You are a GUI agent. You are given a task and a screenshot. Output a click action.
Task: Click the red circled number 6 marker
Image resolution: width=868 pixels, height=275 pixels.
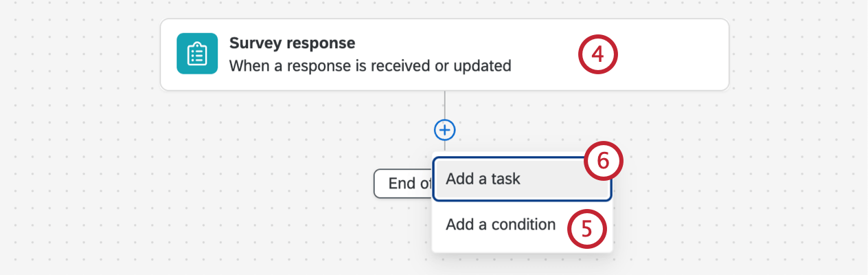point(603,160)
